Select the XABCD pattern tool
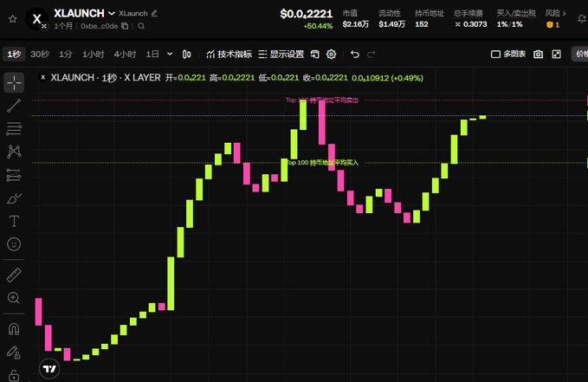Image resolution: width=588 pixels, height=382 pixels. pos(14,152)
